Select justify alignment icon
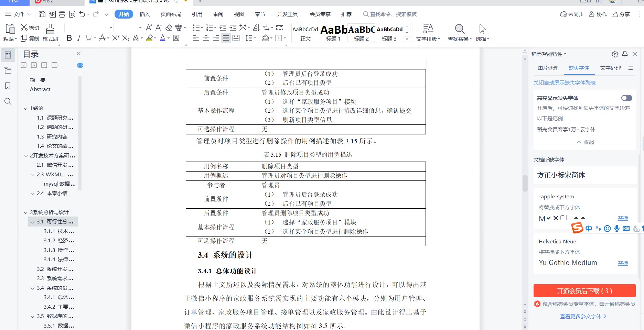 [x=226, y=38]
